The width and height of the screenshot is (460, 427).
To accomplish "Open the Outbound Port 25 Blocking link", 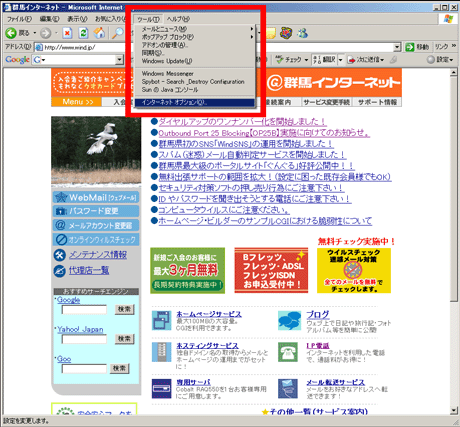I will (x=264, y=133).
